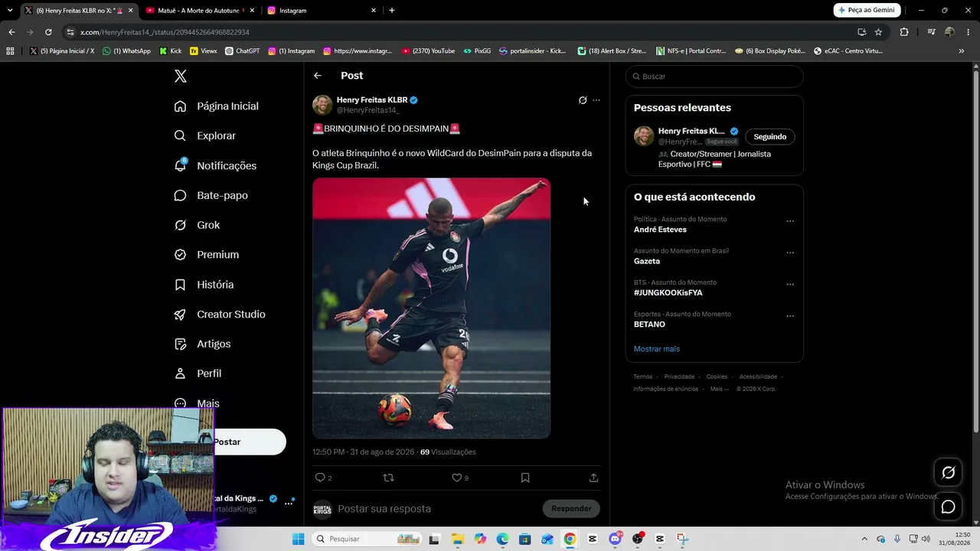The height and width of the screenshot is (551, 980).
Task: Click the Buscar search field
Action: coord(714,77)
